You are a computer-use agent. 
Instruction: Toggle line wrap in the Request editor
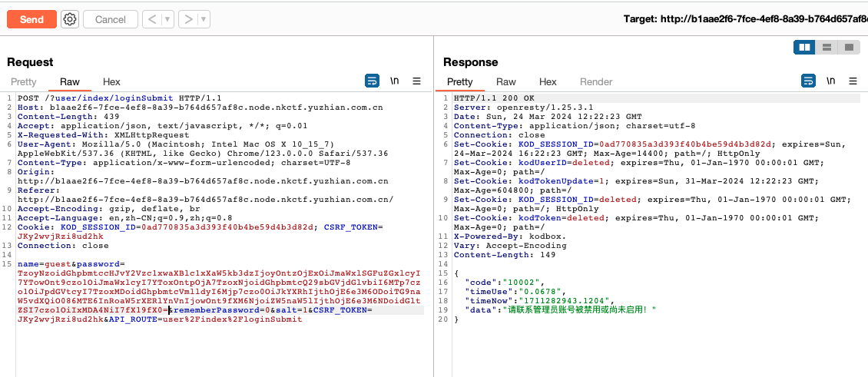(x=372, y=81)
